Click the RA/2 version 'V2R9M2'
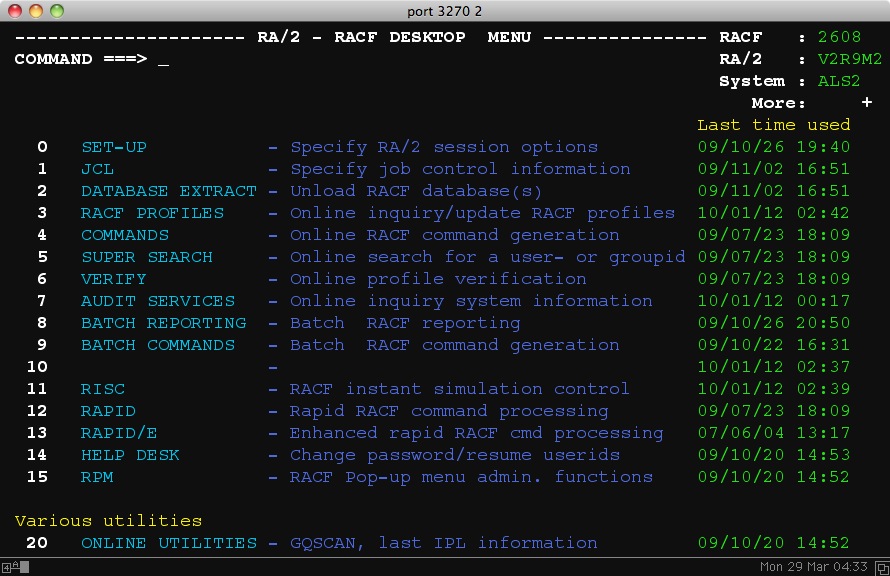The width and height of the screenshot is (890, 576). point(850,59)
